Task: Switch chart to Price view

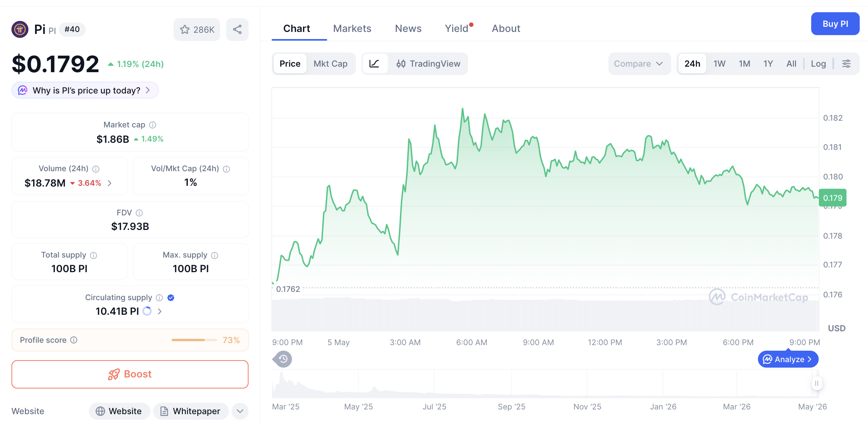Action: (290, 64)
